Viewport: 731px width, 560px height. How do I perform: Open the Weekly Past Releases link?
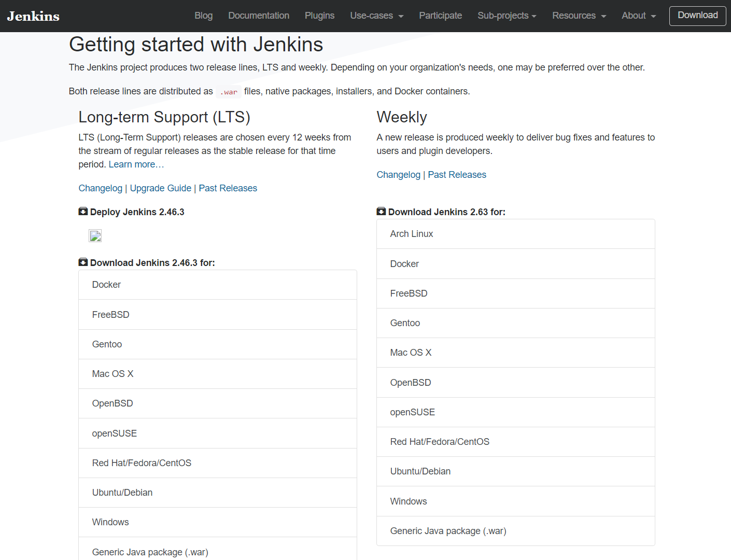(x=457, y=175)
